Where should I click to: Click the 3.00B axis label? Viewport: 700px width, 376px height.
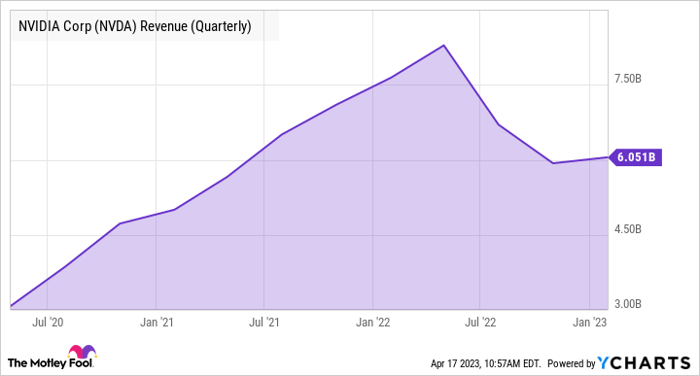[x=628, y=304]
